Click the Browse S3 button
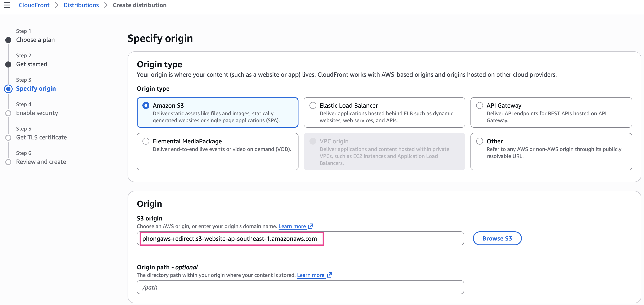Screen dimensions: 644x305 pos(497,239)
